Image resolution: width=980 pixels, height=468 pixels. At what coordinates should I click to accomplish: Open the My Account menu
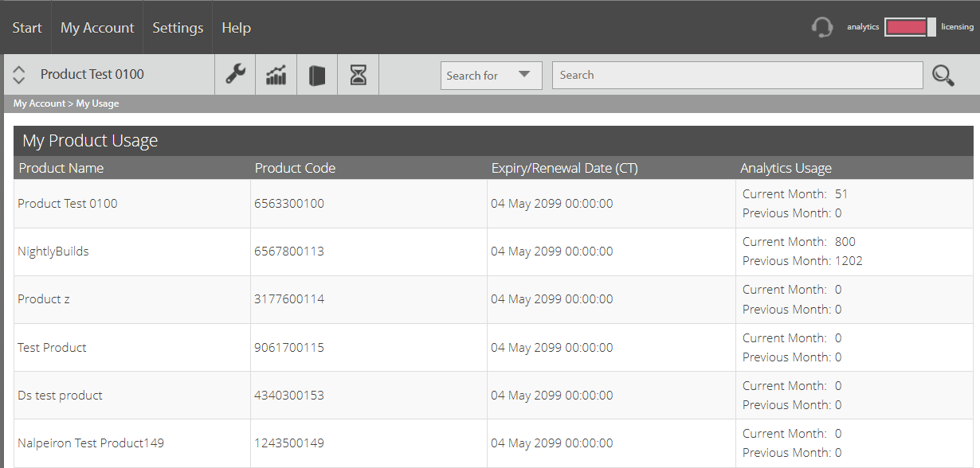[x=97, y=28]
